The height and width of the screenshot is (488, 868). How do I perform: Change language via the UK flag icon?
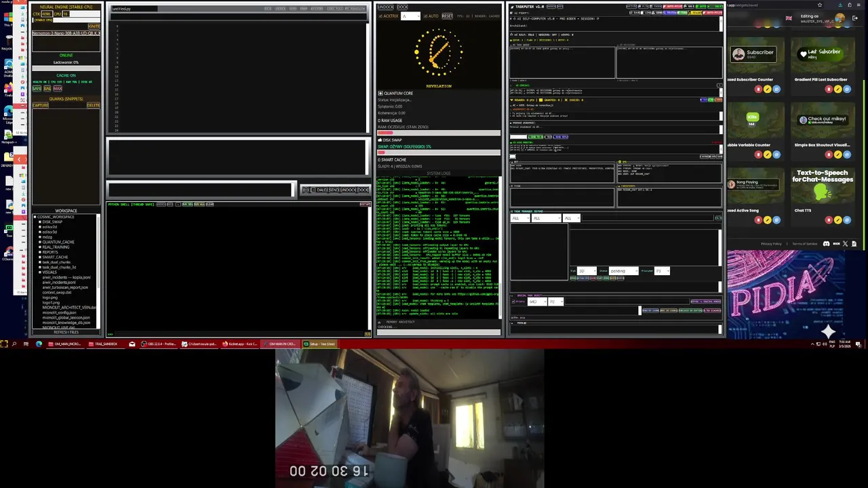pyautogui.click(x=789, y=18)
